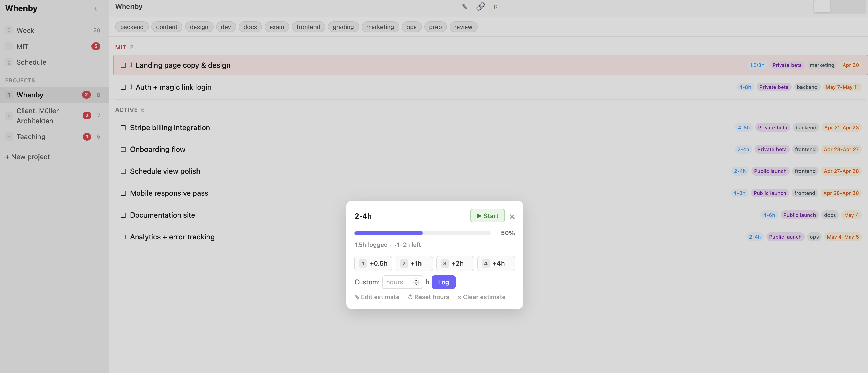Collapse the sidebar with the chevron
This screenshot has height=373, width=868.
click(x=95, y=9)
